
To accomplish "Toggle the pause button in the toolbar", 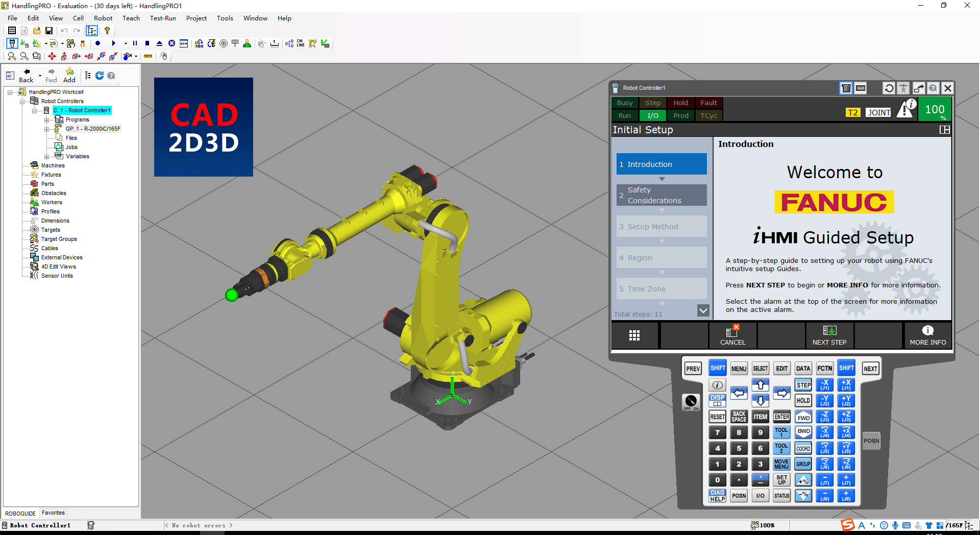I will point(135,43).
